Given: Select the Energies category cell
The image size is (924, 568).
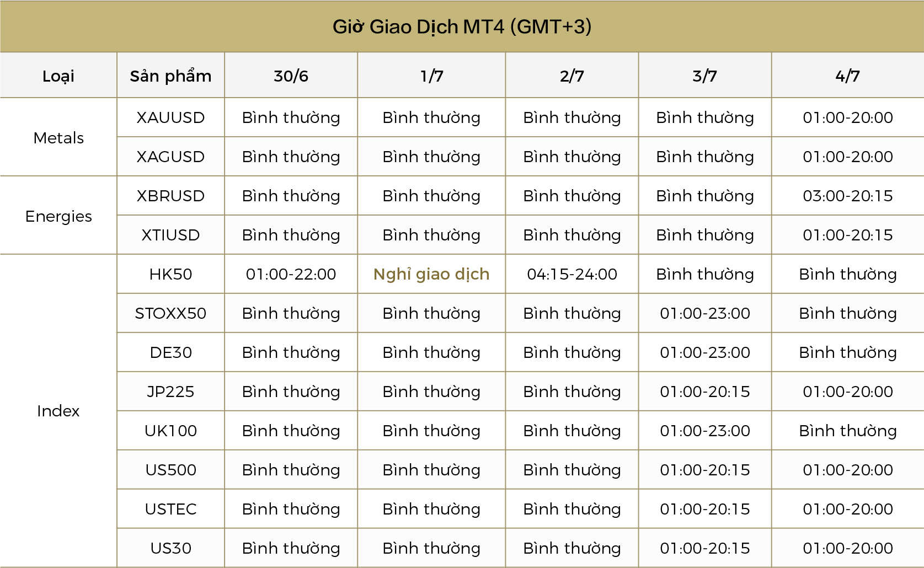Looking at the screenshot, I should (58, 216).
